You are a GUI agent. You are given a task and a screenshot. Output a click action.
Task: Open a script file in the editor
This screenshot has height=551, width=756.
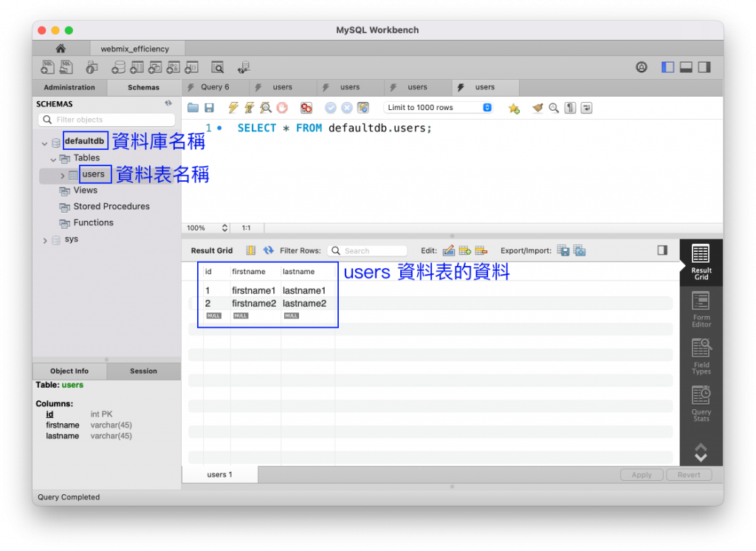pyautogui.click(x=193, y=108)
